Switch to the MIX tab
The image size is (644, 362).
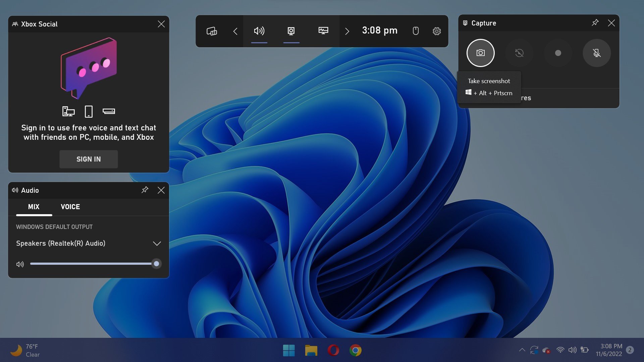pyautogui.click(x=34, y=207)
